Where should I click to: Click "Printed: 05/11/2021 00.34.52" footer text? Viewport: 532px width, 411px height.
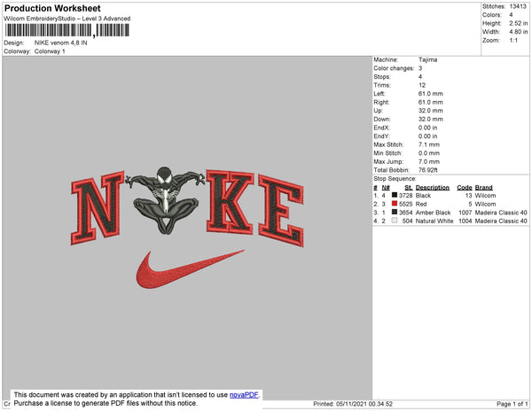tap(353, 404)
